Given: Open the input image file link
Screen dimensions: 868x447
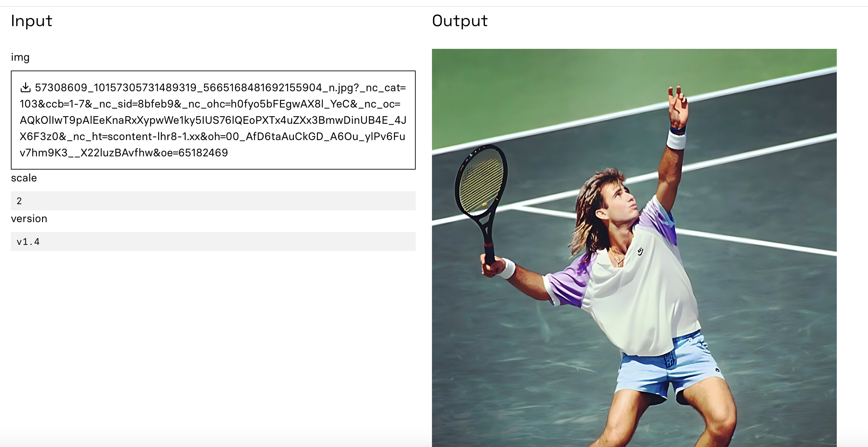Looking at the screenshot, I should (x=213, y=120).
